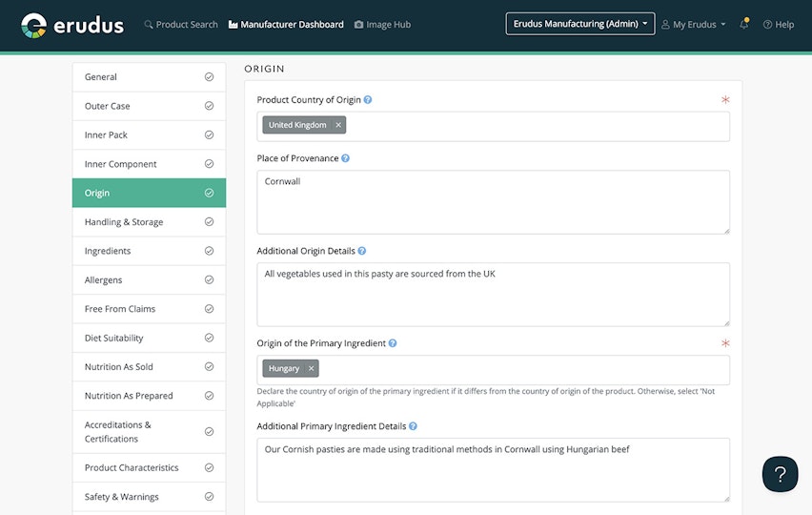Open the Image Hub link
Screen dimensions: 812x515
click(383, 25)
